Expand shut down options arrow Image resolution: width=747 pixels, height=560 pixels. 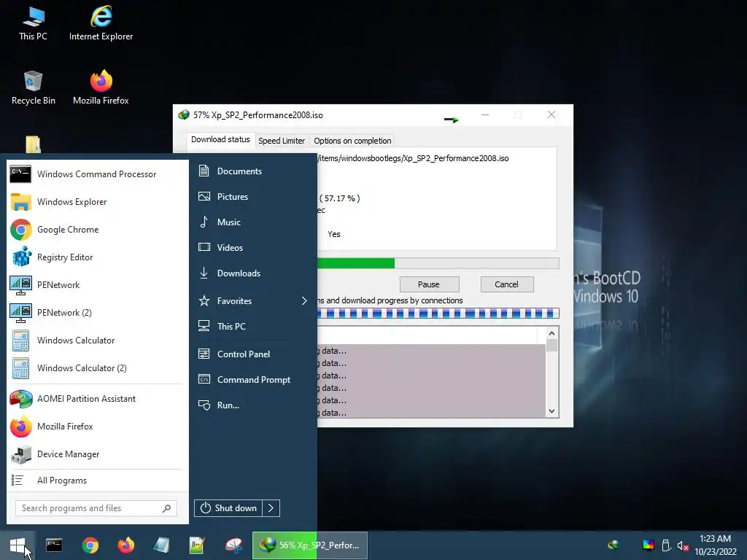[x=271, y=508]
